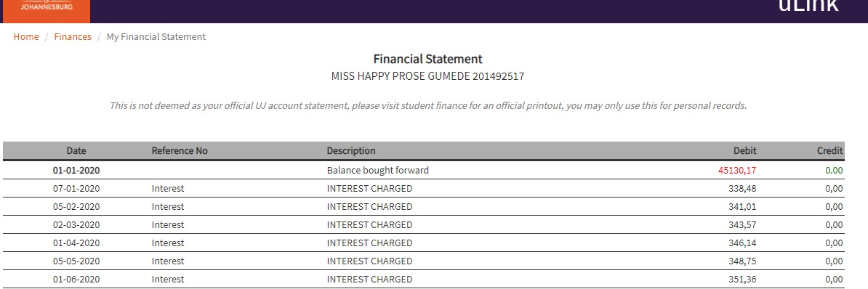
Task: Click the Description column header
Action: [x=351, y=150]
